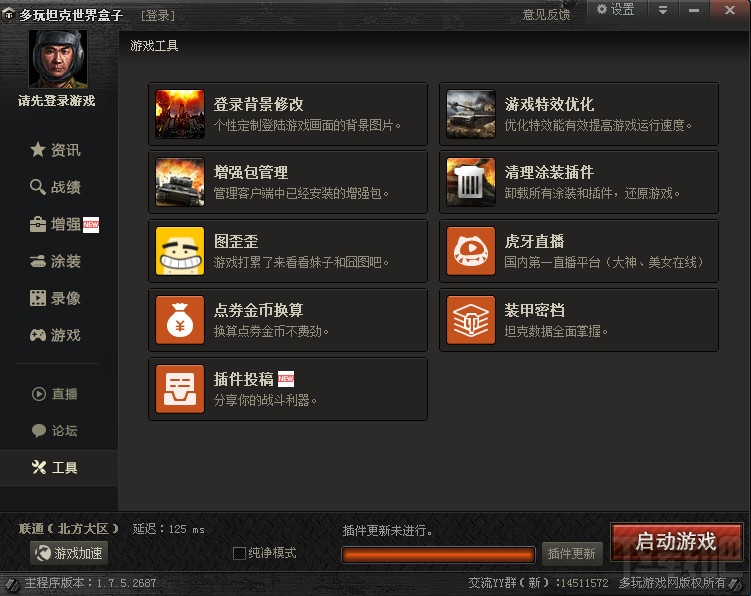Viewport: 751px width, 596px height.
Task: Click the 点券金币换算 title text
Action: [x=259, y=310]
